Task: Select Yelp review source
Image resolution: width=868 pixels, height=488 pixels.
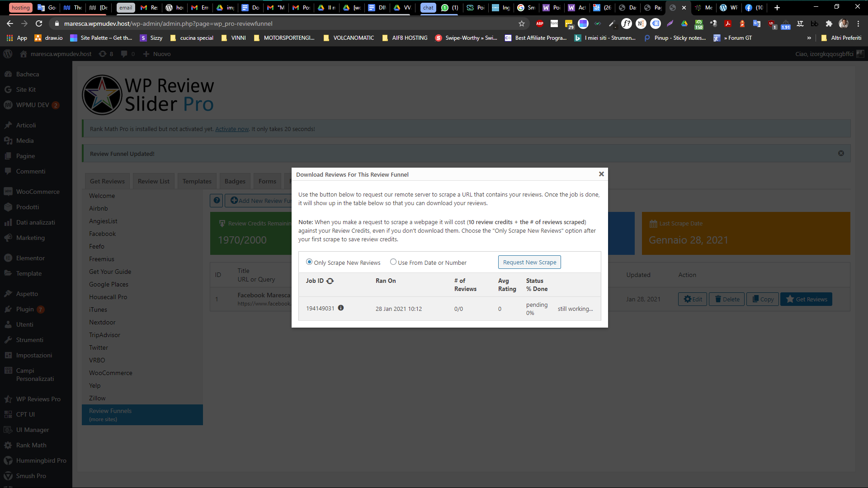Action: pos(94,385)
